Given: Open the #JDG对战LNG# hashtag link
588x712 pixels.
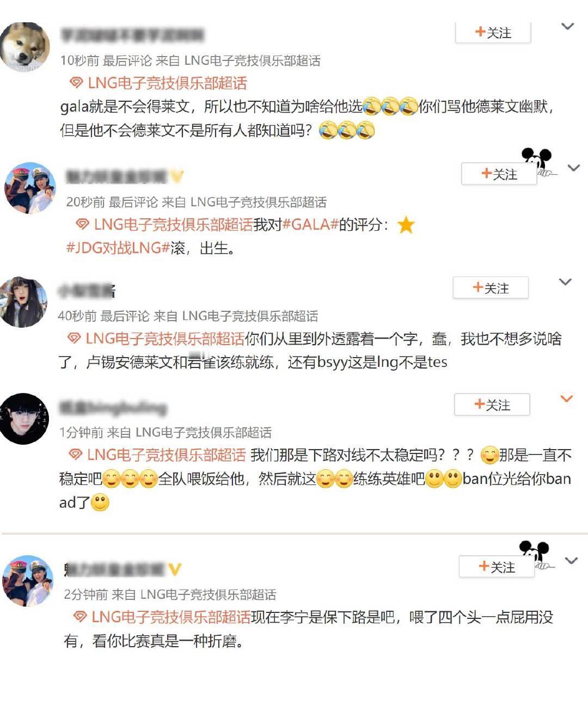Looking at the screenshot, I should pyautogui.click(x=118, y=248).
